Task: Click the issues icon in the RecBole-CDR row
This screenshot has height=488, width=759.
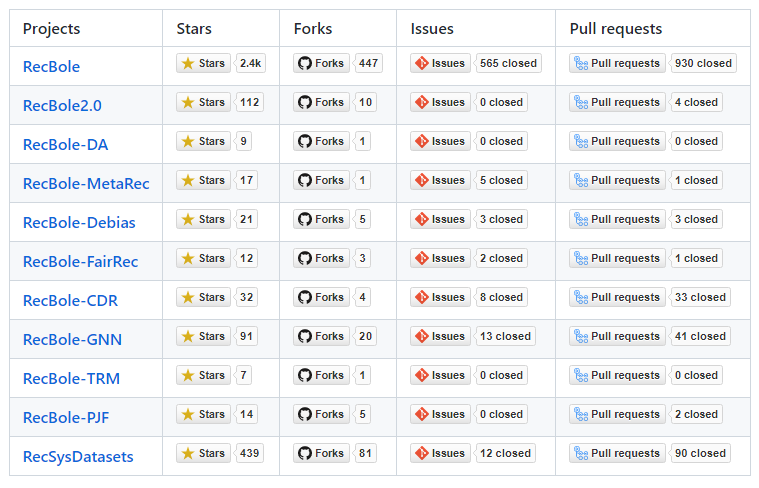Action: click(x=421, y=297)
